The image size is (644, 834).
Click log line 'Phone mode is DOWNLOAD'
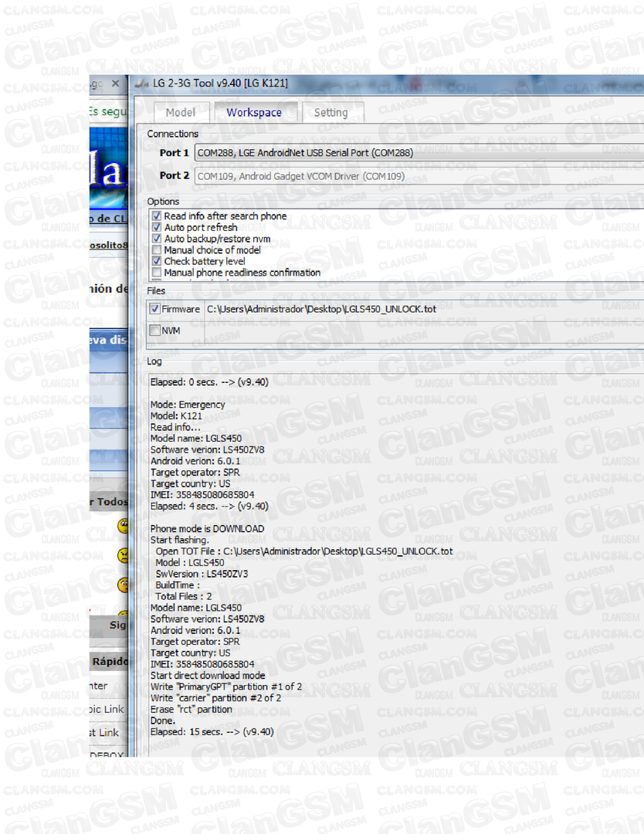click(208, 529)
